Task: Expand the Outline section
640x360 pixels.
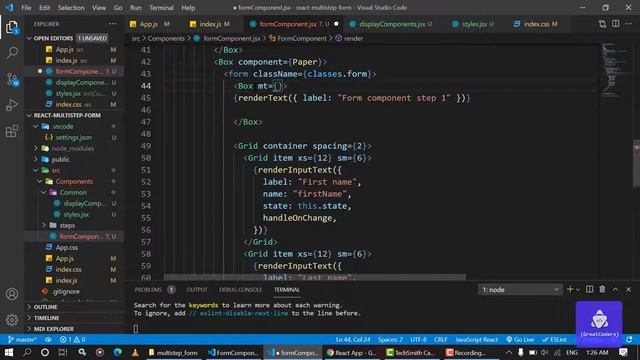Action: [x=29, y=307]
